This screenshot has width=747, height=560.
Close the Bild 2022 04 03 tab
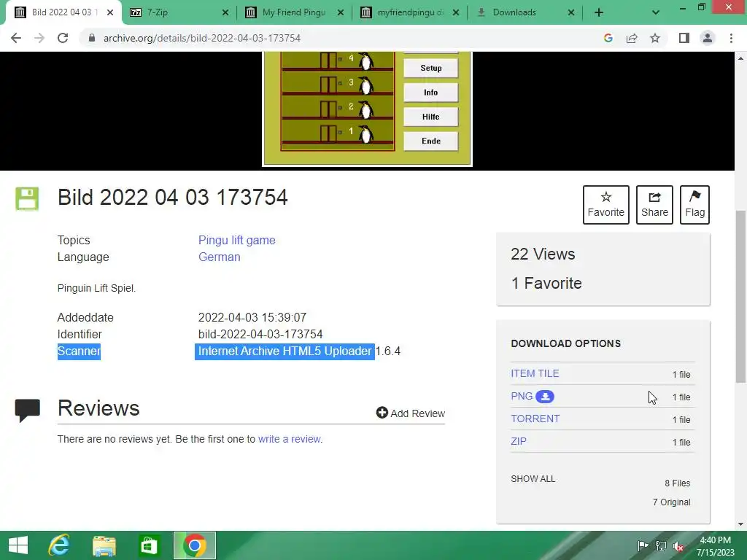point(110,12)
